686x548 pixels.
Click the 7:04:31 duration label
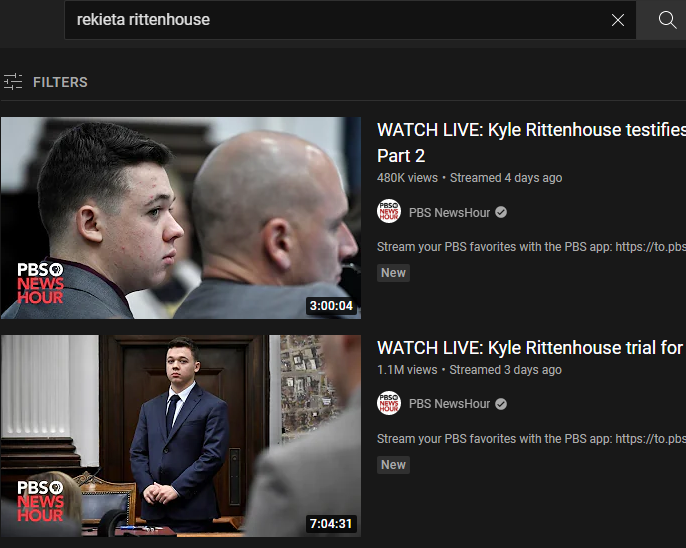pyautogui.click(x=331, y=524)
